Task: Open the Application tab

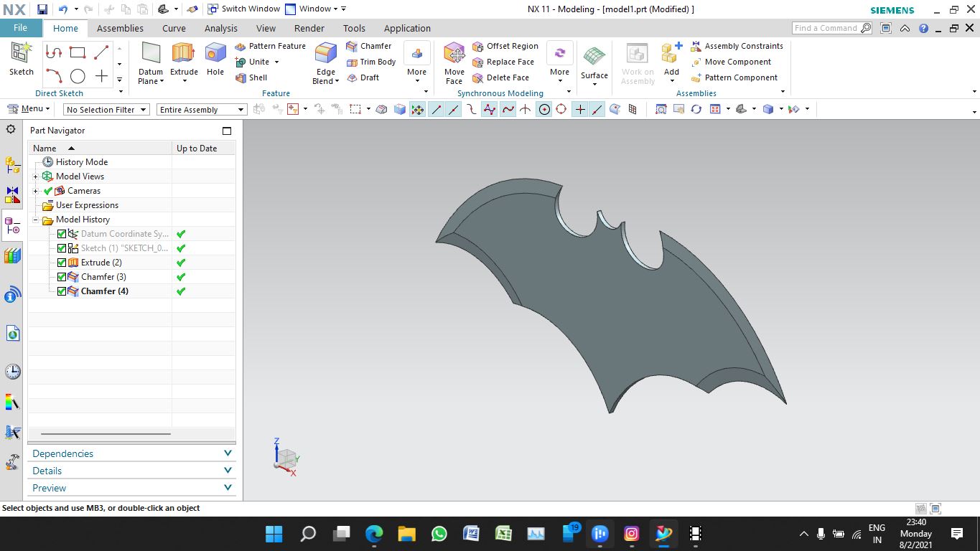Action: pyautogui.click(x=407, y=29)
